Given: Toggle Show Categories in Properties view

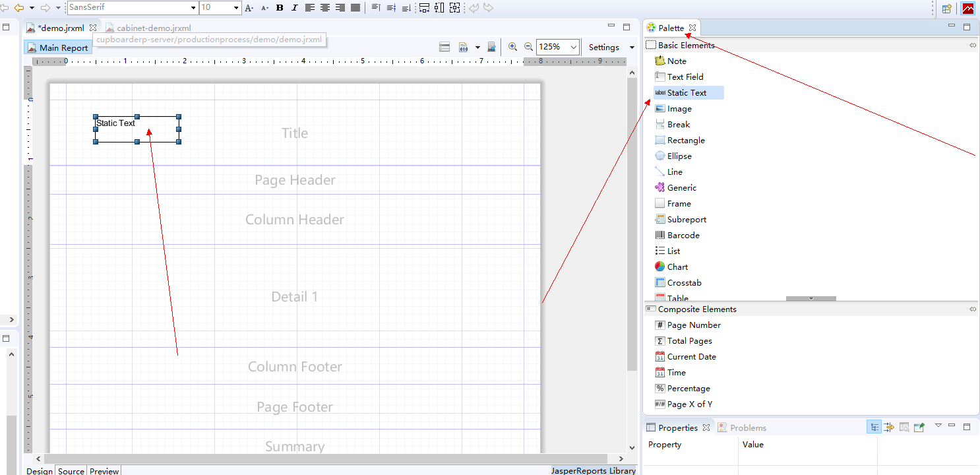Looking at the screenshot, I should [873, 427].
